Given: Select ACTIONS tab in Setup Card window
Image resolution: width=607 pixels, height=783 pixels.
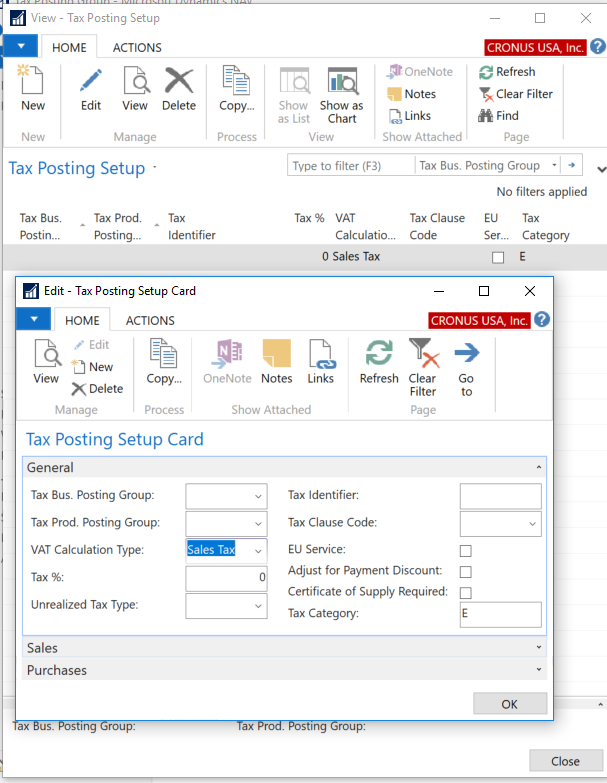Looking at the screenshot, I should pos(150,321).
